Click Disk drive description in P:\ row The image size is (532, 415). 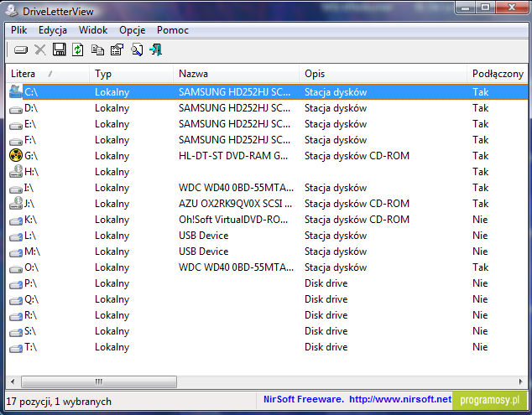[x=326, y=283]
